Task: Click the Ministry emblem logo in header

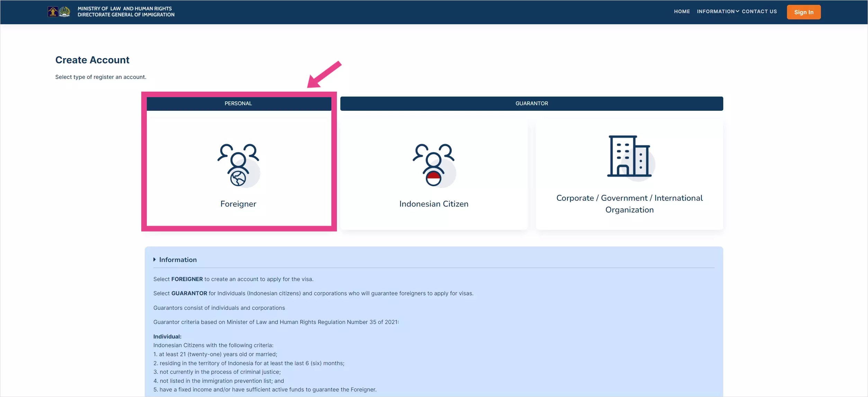Action: coord(53,12)
